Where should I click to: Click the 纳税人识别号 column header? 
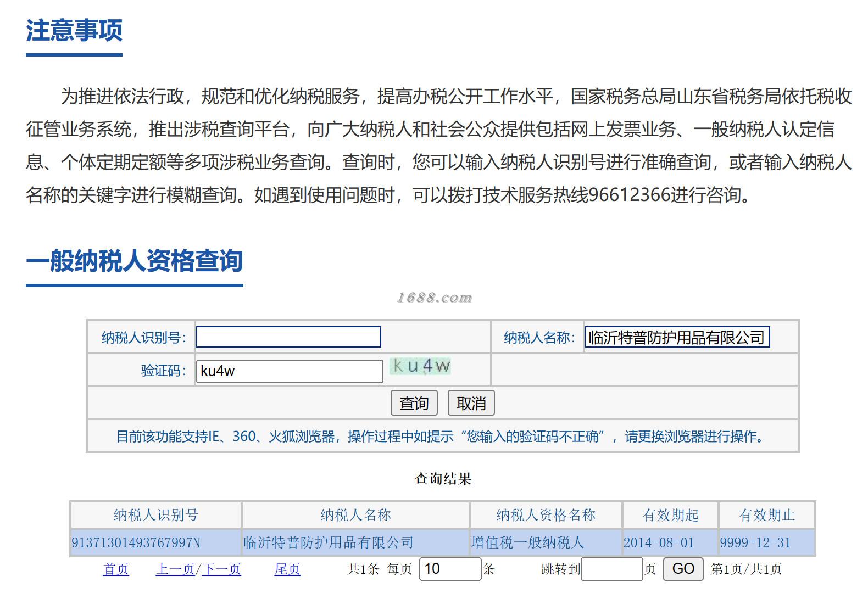click(156, 515)
